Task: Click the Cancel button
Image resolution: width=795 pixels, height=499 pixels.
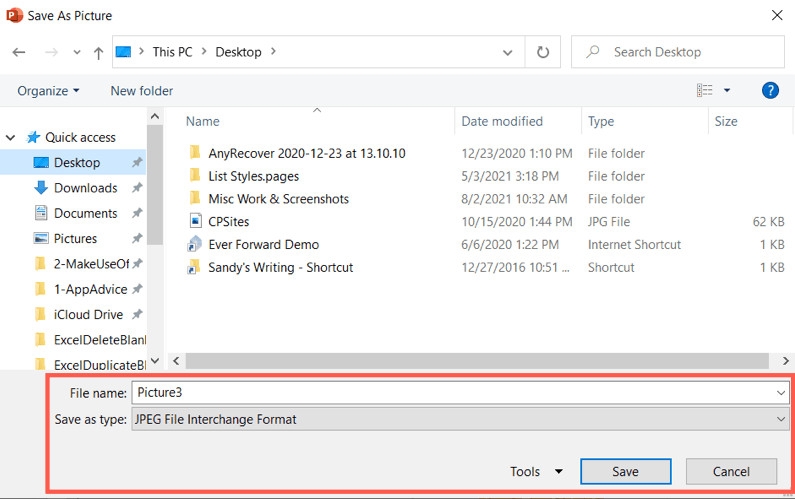Action: [x=731, y=472]
